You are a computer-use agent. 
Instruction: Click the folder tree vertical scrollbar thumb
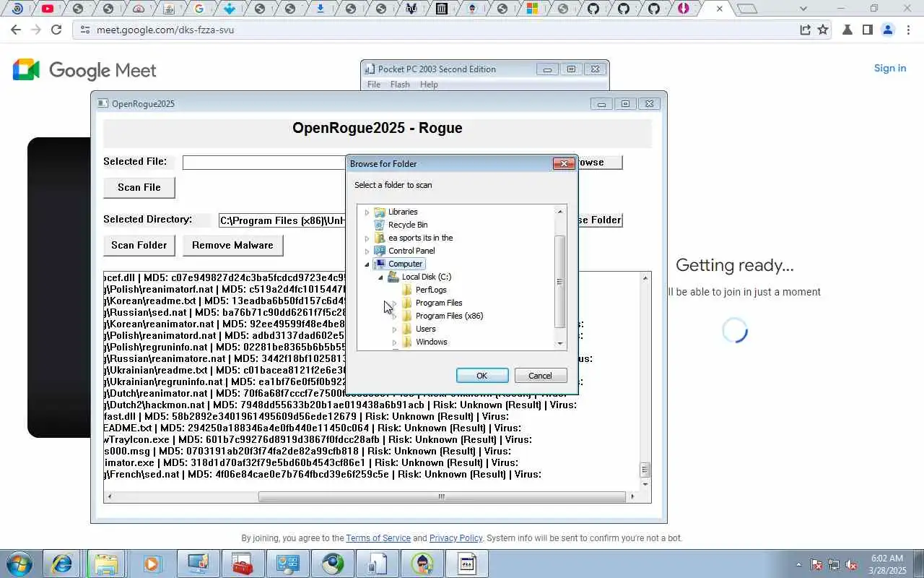pos(559,282)
